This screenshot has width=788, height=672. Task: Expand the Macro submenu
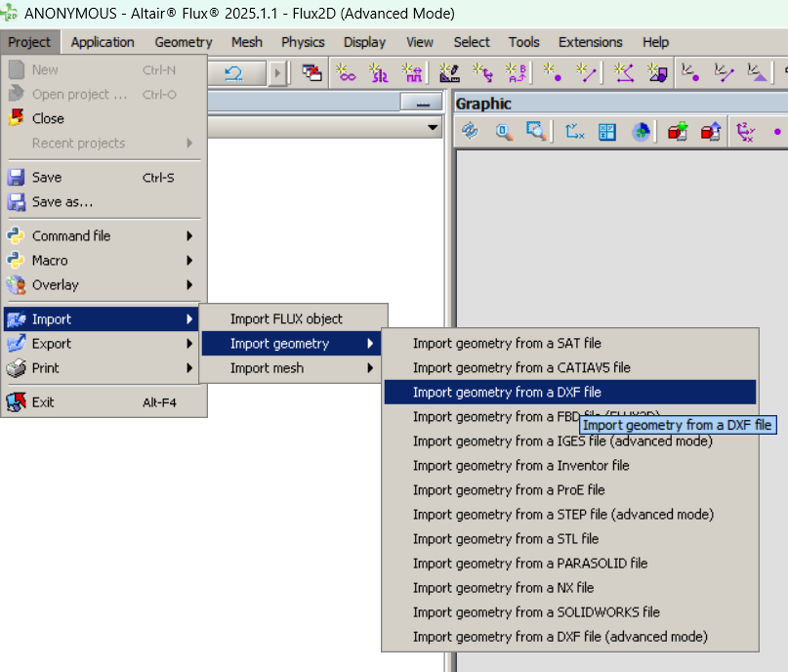[x=104, y=261]
